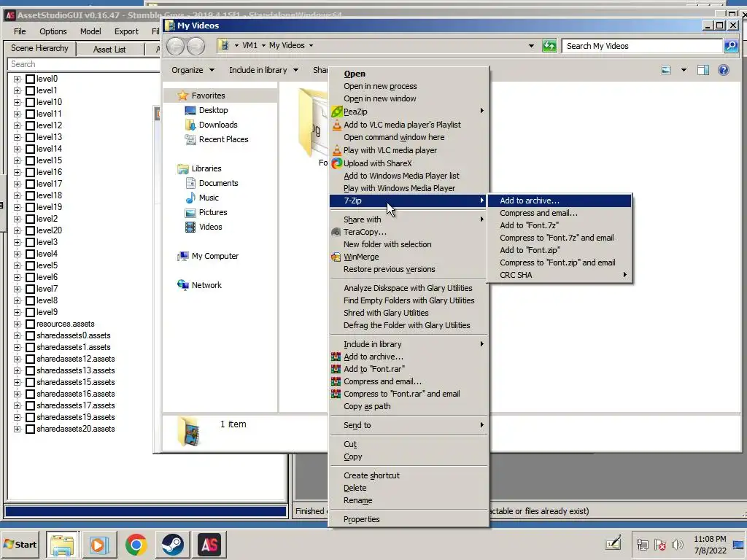747x560 pixels.
Task: Expand the sharedassets12.assets tree node
Action: 18,359
